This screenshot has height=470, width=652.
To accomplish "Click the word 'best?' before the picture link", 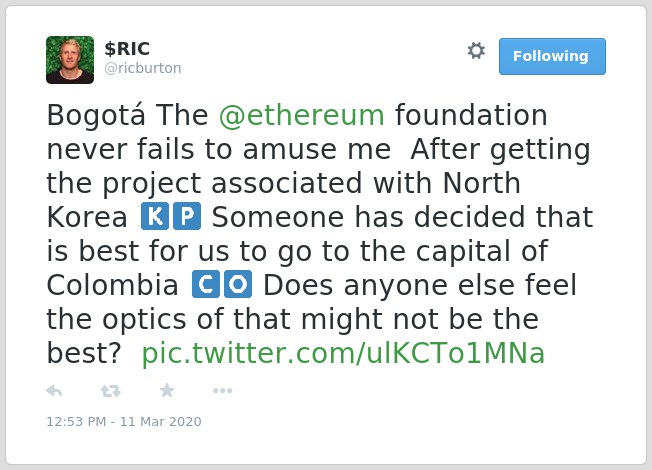I will click(84, 354).
